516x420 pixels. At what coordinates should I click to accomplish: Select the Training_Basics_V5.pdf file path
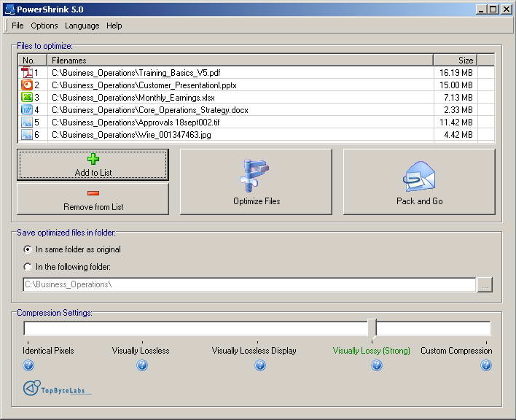tap(136, 73)
